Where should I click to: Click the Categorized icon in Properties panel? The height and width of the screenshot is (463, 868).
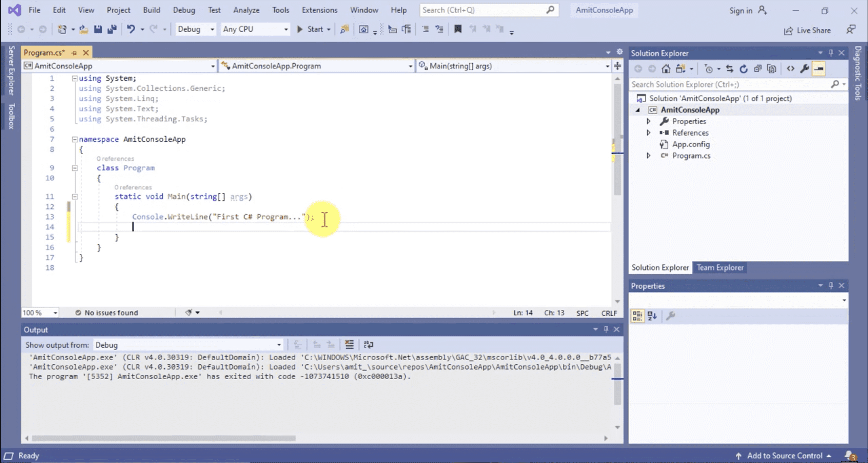click(637, 316)
